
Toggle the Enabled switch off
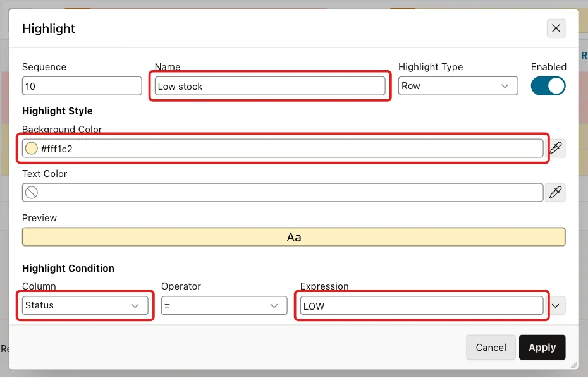click(x=548, y=86)
